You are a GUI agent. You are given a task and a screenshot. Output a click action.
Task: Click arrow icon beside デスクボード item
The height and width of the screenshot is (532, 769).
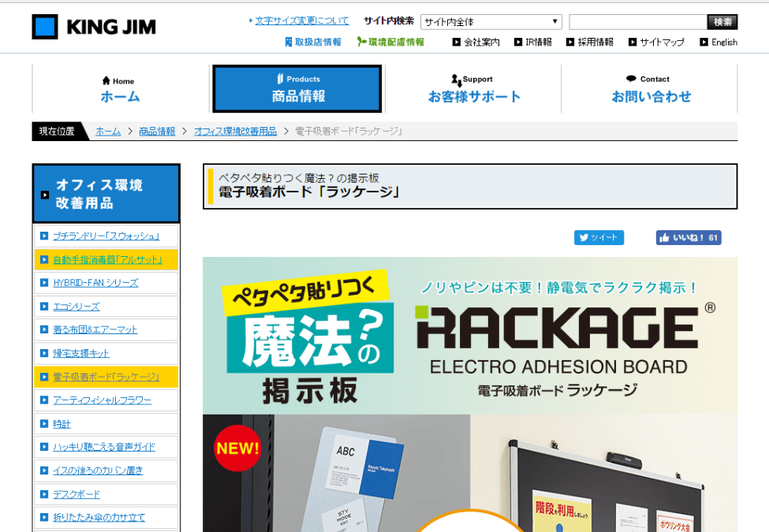(44, 494)
